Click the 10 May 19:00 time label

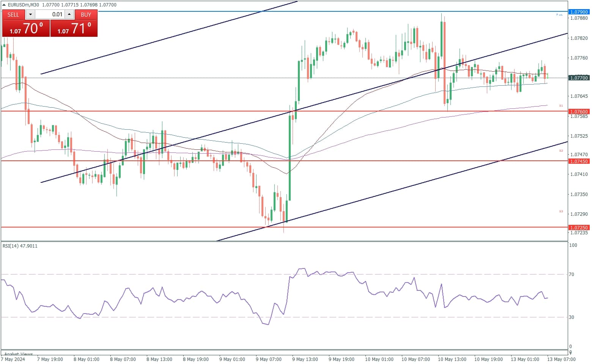point(488,359)
